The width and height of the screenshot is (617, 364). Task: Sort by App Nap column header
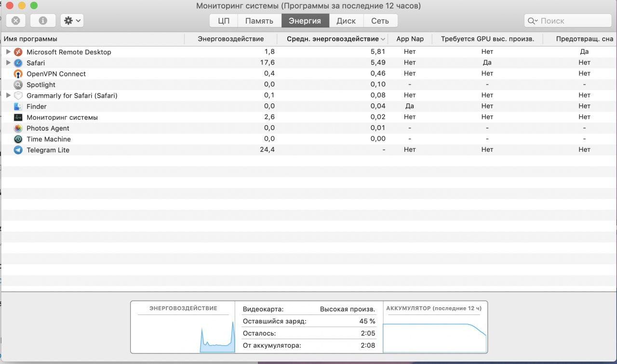(x=410, y=39)
